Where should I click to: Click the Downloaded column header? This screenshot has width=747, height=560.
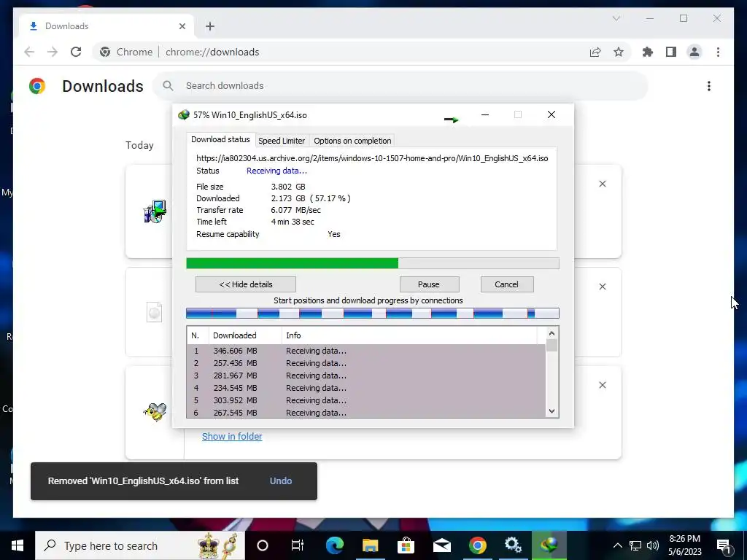coord(245,335)
